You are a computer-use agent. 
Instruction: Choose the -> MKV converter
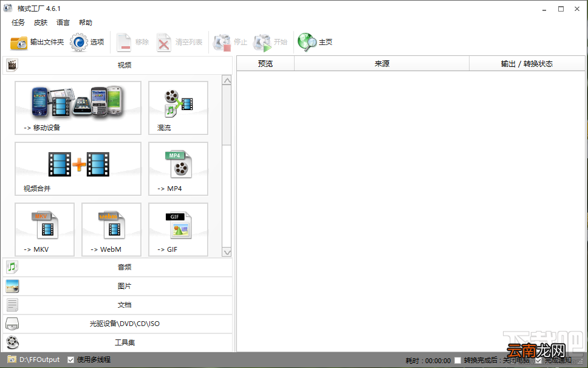(44, 229)
